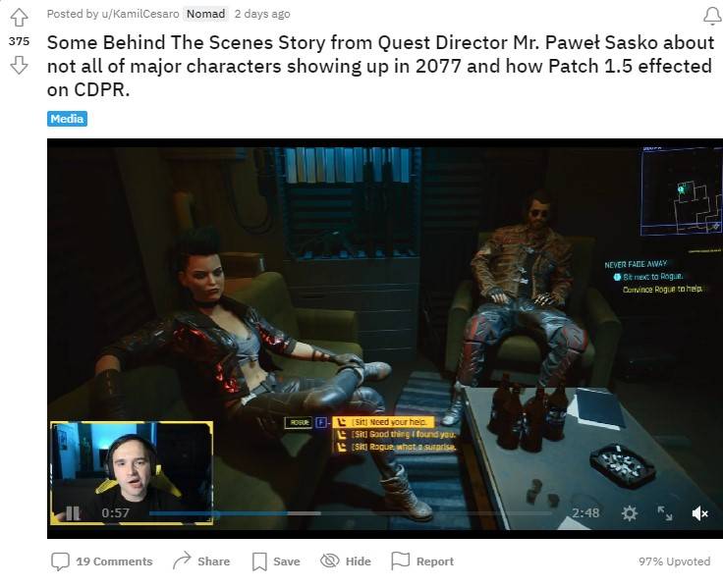Viewport: 723px width, 588px height.
Task: Open video settings gear
Action: point(629,512)
